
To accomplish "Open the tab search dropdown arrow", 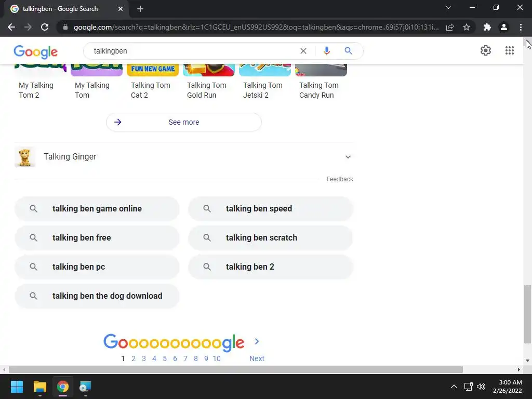I will [x=448, y=7].
